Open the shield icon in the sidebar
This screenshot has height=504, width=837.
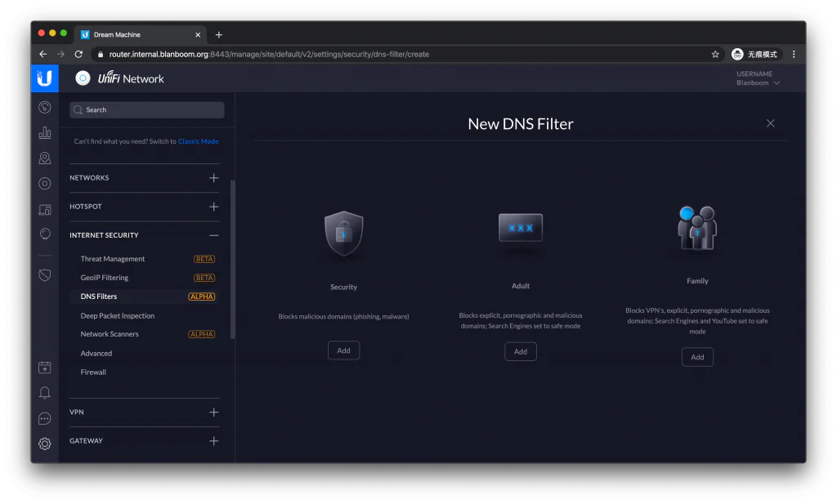tap(45, 275)
